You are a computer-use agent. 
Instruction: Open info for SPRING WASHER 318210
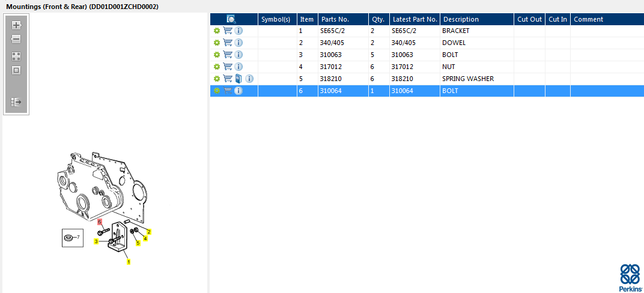[249, 79]
